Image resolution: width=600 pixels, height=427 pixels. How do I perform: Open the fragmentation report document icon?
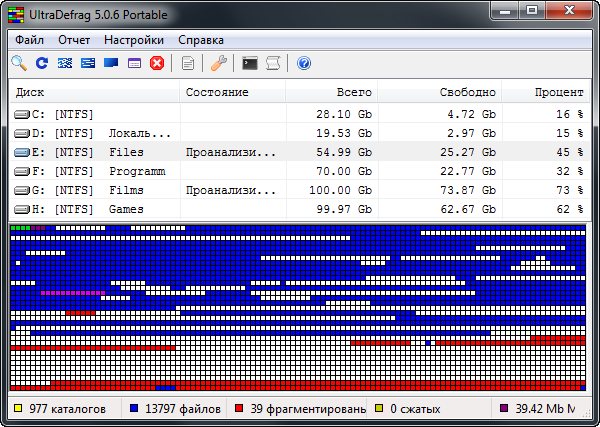click(x=188, y=63)
